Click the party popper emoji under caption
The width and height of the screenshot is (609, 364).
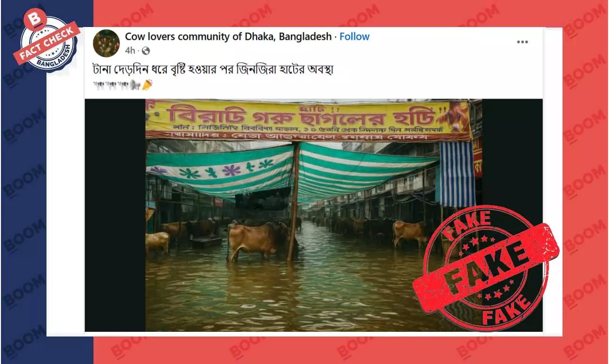(x=148, y=85)
